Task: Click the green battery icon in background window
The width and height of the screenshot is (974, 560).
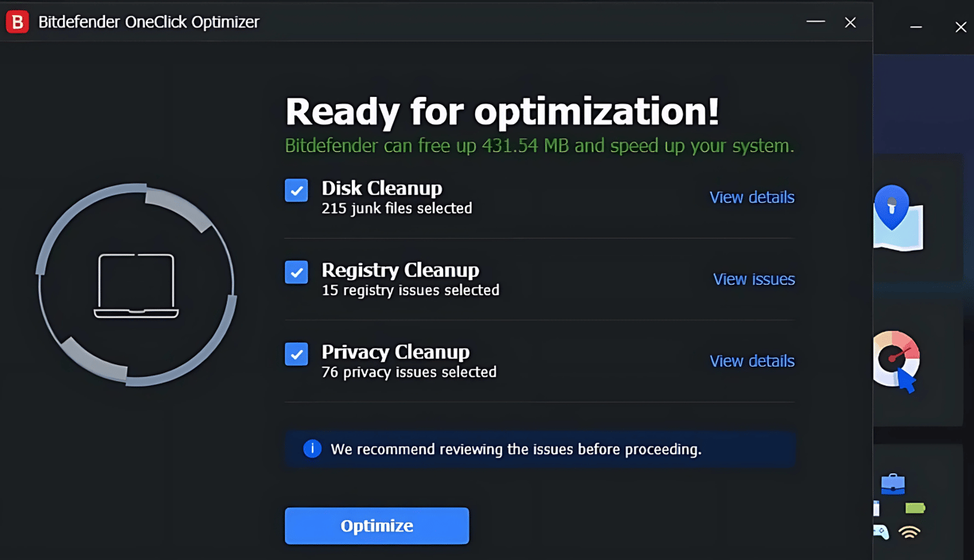Action: pos(914,507)
